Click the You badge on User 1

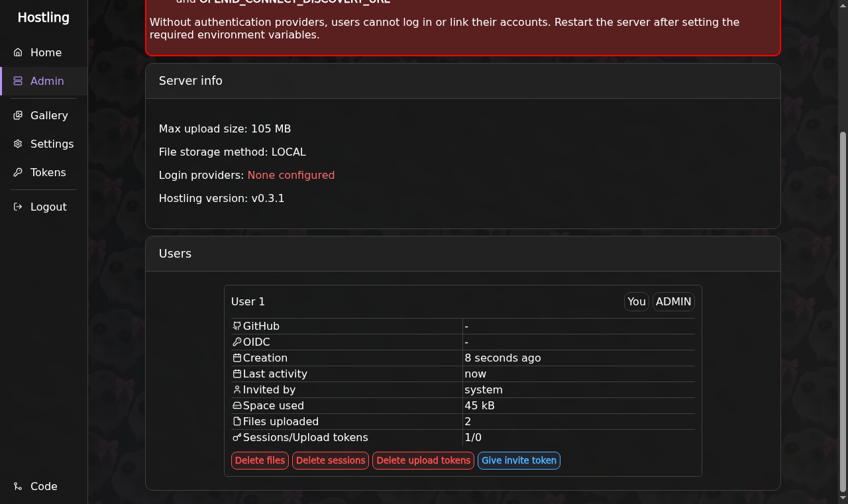637,301
